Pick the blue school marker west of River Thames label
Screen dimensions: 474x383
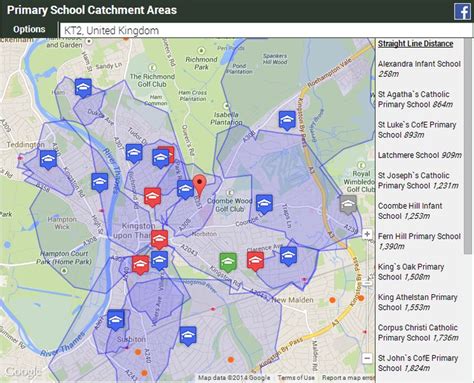(x=100, y=182)
